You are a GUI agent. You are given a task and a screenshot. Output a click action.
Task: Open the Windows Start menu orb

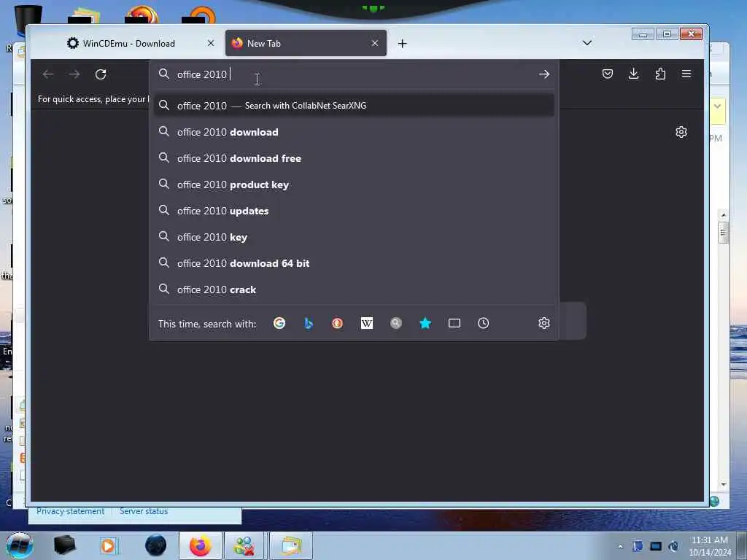pyautogui.click(x=20, y=545)
